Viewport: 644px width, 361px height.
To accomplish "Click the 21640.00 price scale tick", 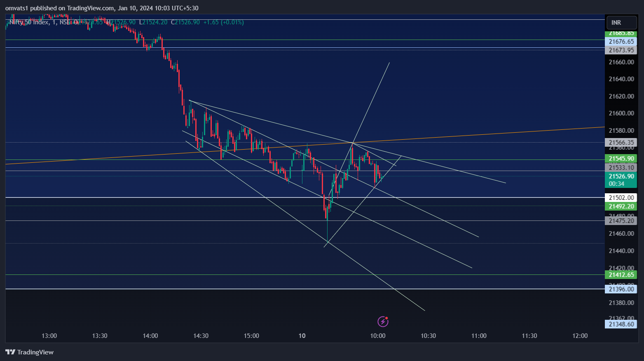I will [621, 79].
